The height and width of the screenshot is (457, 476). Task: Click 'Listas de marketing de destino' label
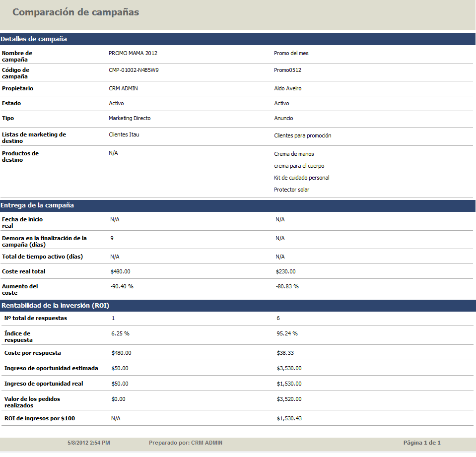tap(34, 137)
